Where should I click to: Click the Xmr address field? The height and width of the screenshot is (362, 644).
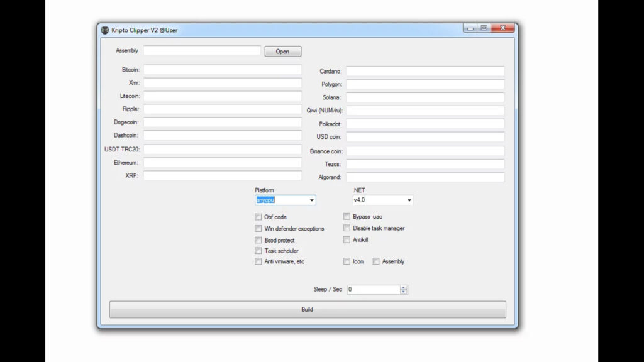tap(222, 83)
